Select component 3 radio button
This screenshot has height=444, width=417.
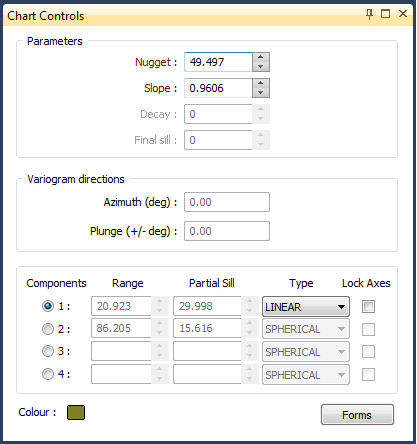[x=48, y=351]
